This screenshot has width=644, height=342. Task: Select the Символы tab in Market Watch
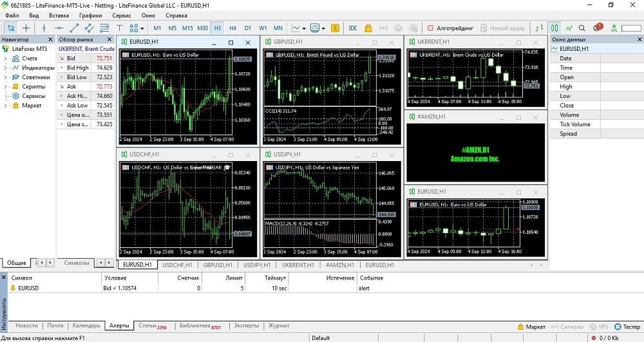(x=77, y=263)
